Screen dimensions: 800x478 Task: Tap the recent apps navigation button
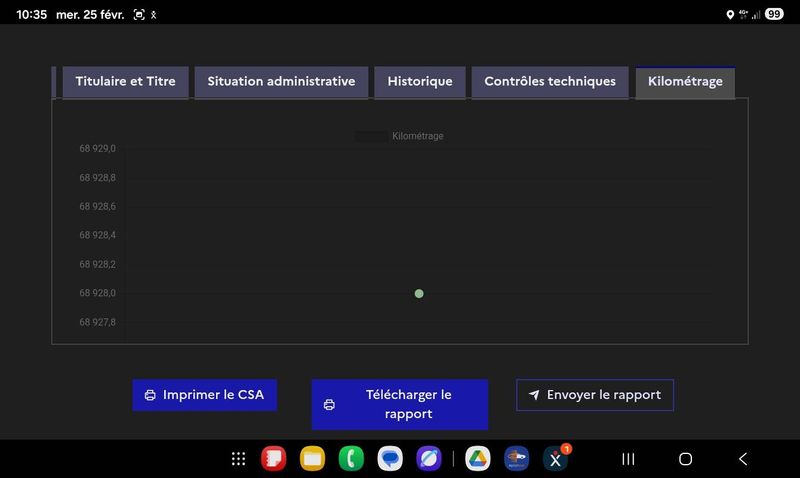coord(628,459)
